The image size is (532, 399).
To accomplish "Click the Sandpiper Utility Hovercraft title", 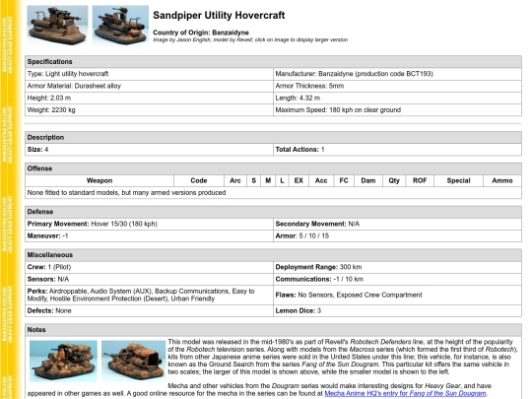I will [219, 15].
